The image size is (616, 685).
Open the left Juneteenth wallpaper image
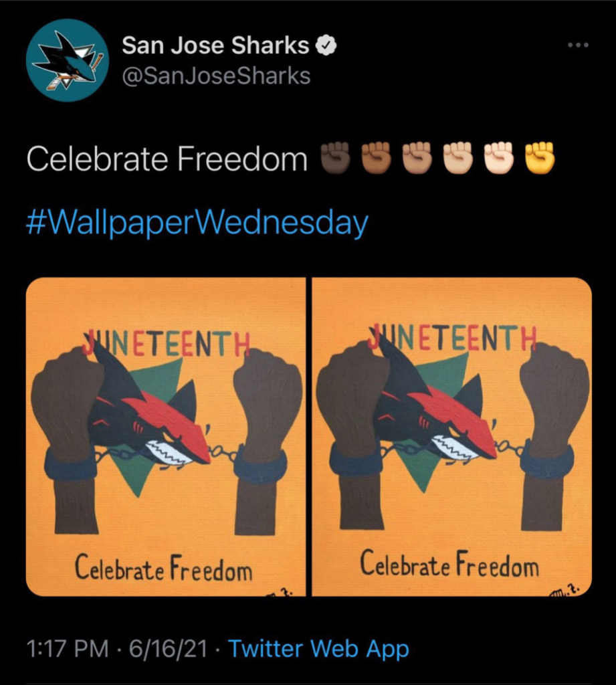(x=165, y=436)
